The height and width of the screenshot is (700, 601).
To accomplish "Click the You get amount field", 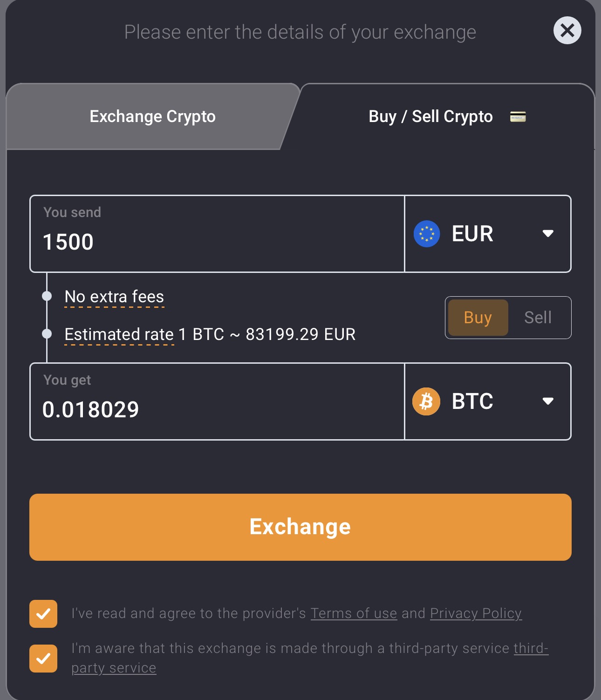I will tap(217, 409).
